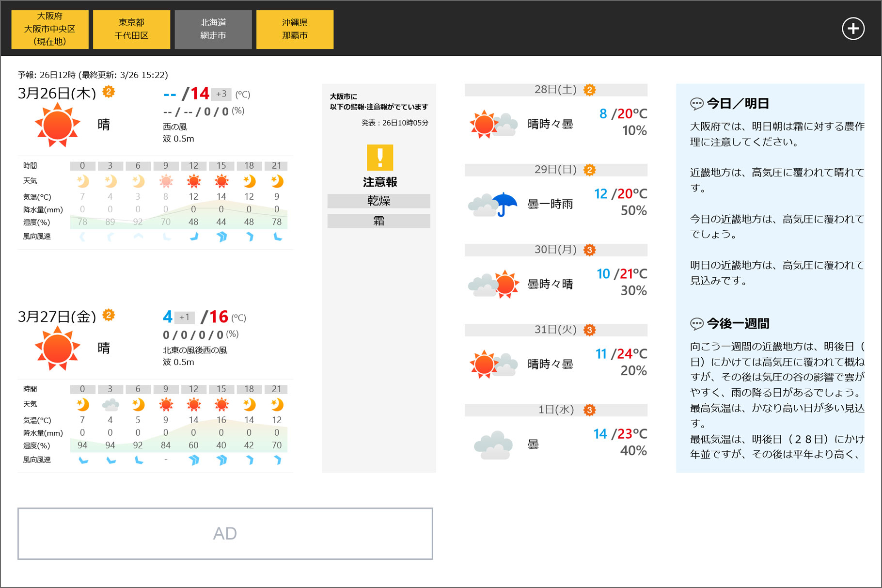Open the 乾燥 advisory details
Viewport: 882px width, 588px height.
point(379,201)
